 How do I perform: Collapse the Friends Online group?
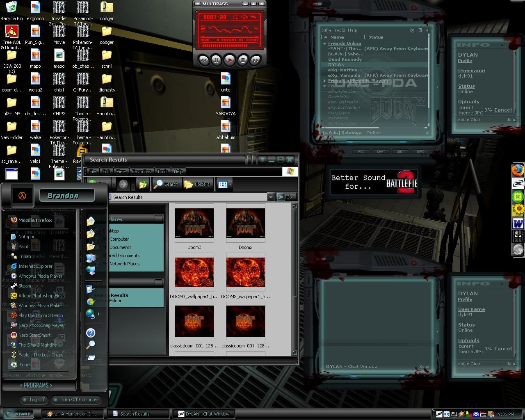pyautogui.click(x=324, y=43)
